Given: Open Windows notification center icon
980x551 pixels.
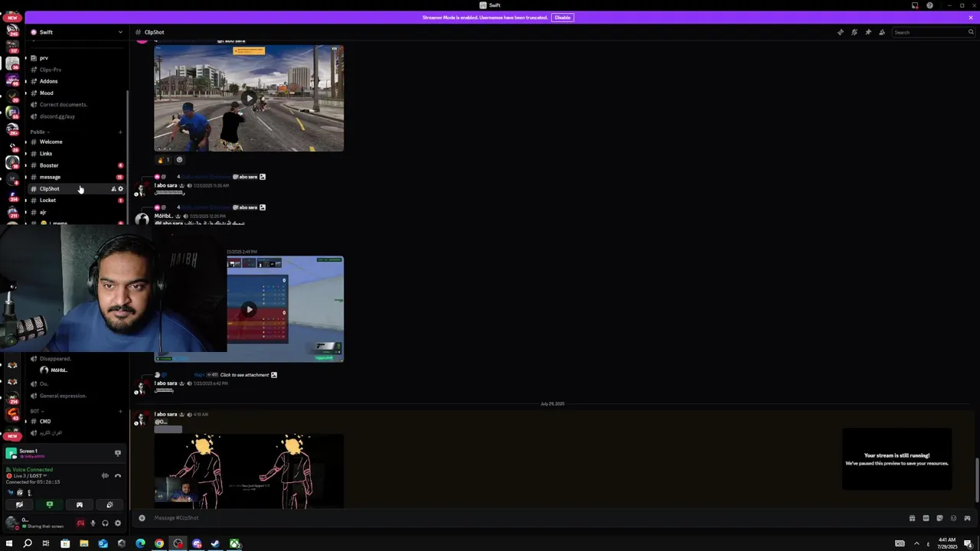Looking at the screenshot, I should (x=968, y=544).
